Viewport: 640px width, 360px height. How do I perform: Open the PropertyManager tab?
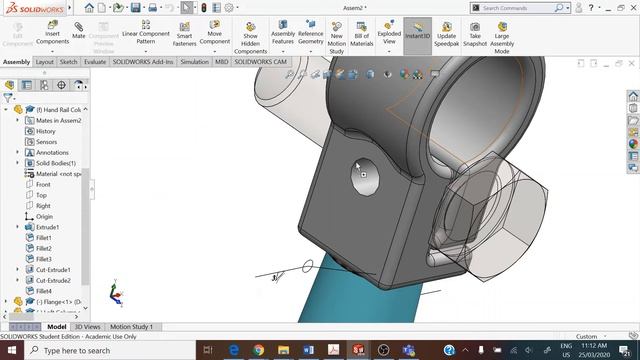tap(27, 85)
